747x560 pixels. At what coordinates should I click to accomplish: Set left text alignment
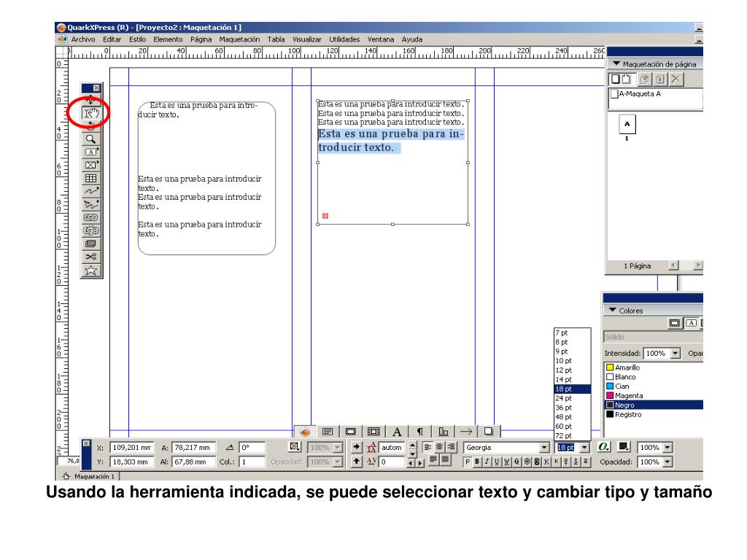[x=427, y=447]
